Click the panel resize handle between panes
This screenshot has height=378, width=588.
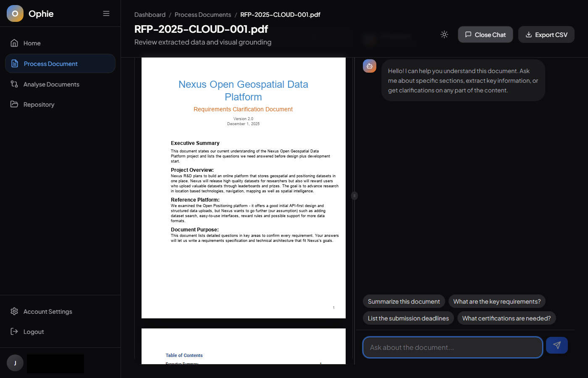pos(354,195)
